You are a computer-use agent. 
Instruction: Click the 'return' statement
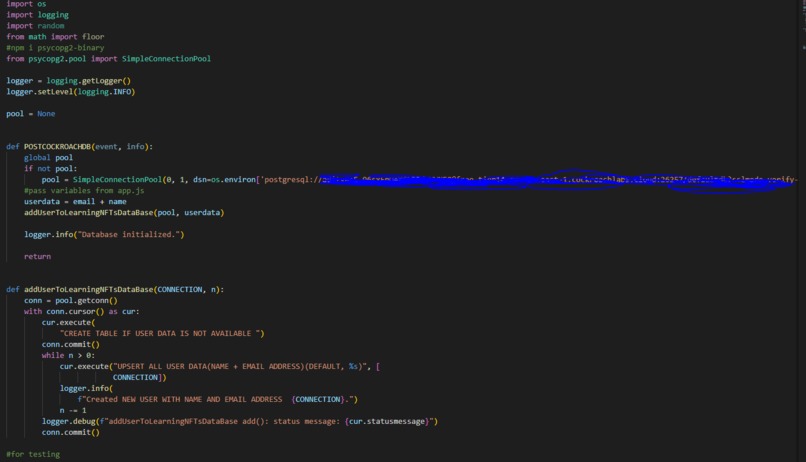click(37, 256)
